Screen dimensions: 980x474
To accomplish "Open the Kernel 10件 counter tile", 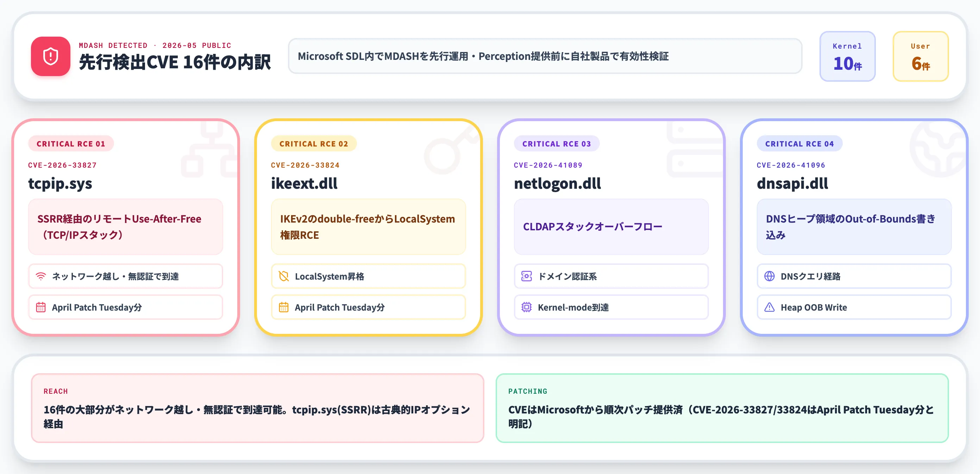I will click(847, 56).
